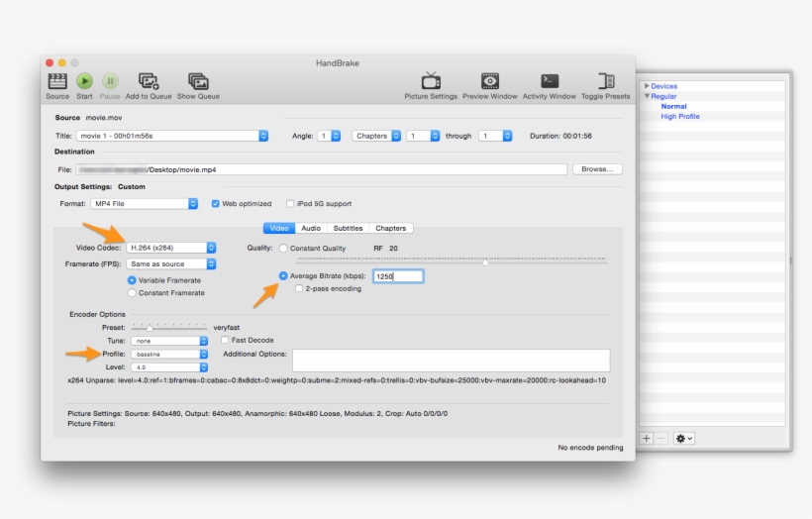Open the Activity Window terminal icon

(550, 81)
